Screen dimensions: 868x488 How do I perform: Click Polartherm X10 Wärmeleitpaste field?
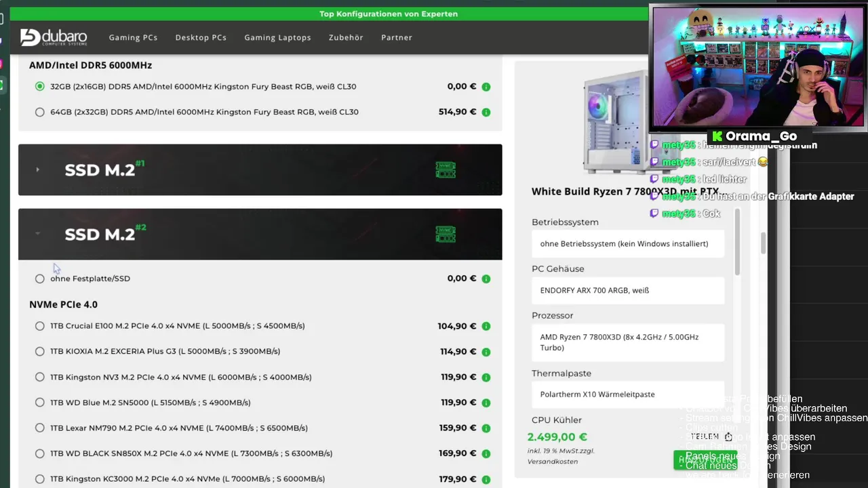[628, 394]
